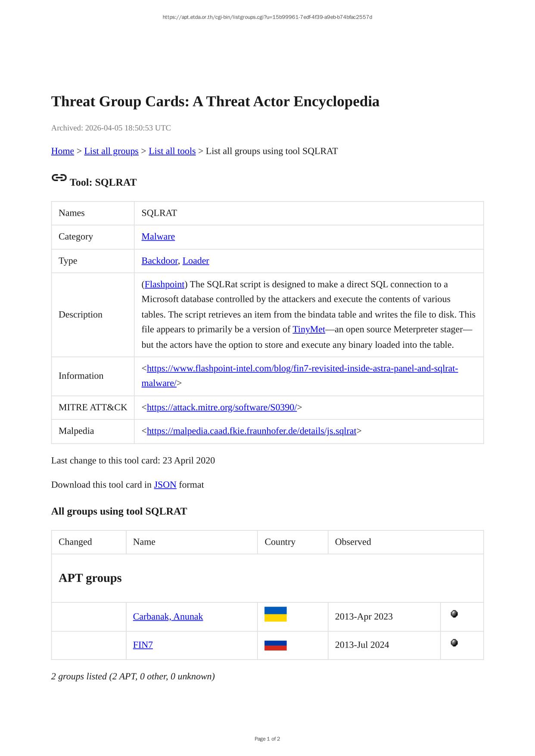
Task: Navigate to List all tools breadcrumb
Action: pyautogui.click(x=172, y=151)
